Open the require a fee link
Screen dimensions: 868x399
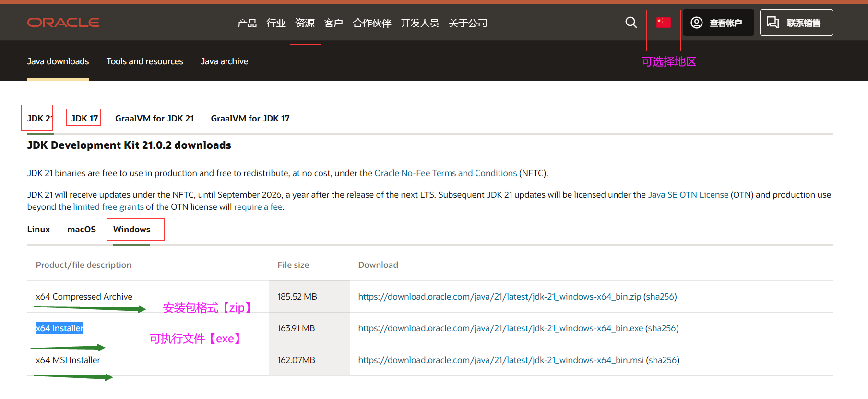(258, 207)
